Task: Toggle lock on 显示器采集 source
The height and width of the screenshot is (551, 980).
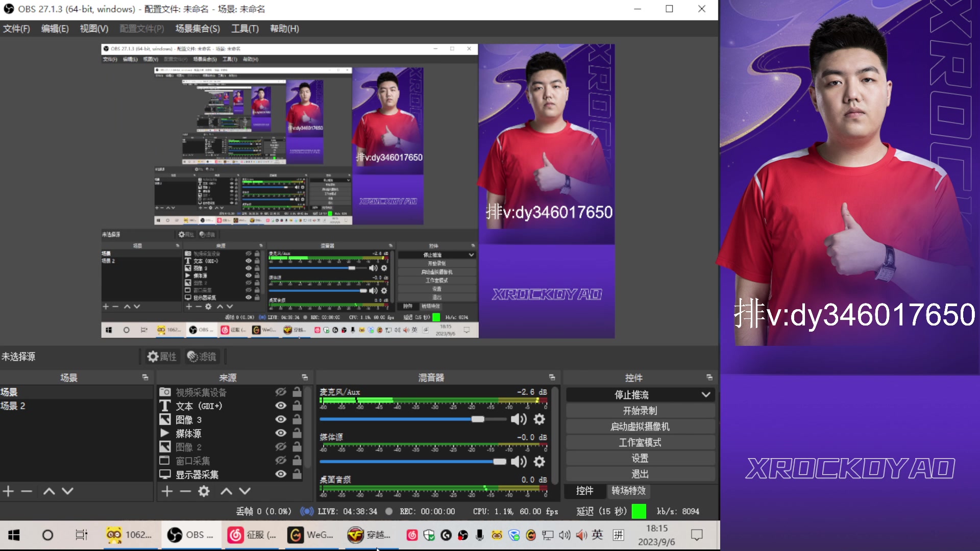Action: tap(297, 474)
